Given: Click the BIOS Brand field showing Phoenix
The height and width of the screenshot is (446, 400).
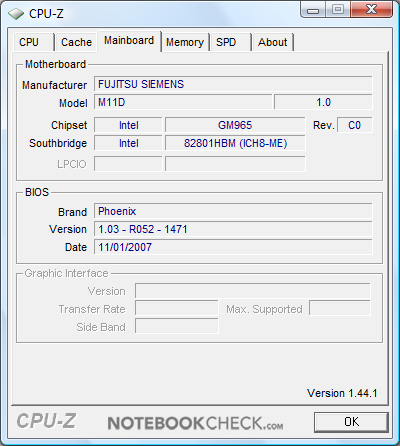Looking at the screenshot, I should point(233,211).
